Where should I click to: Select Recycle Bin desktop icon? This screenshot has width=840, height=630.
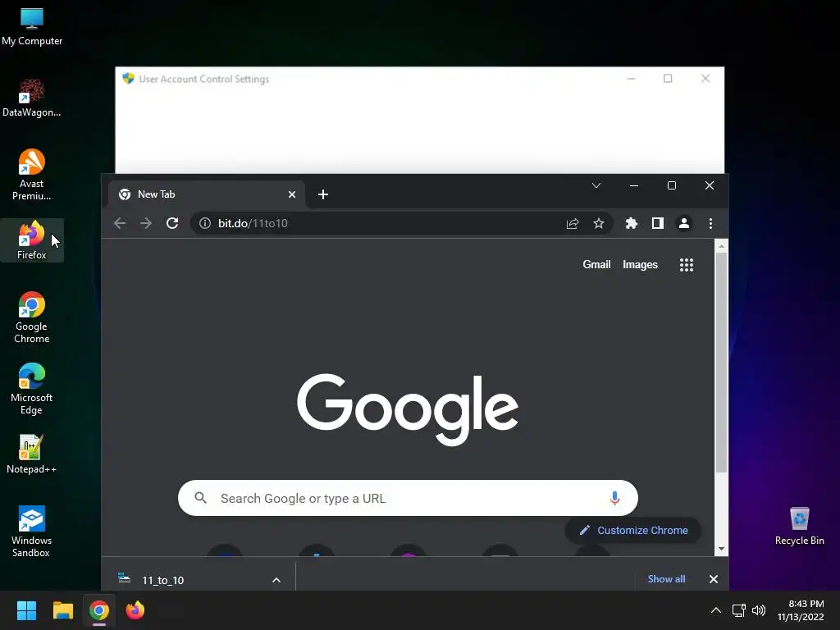tap(799, 526)
